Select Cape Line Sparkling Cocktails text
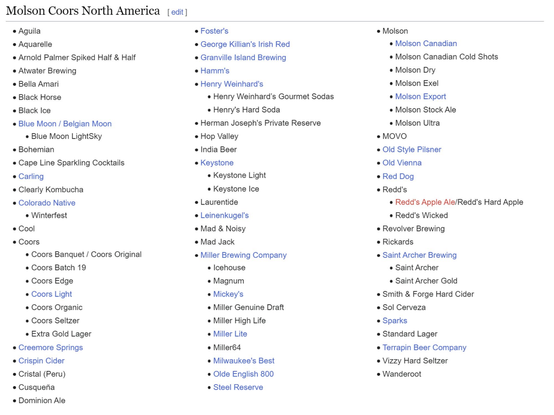This screenshot has width=554, height=415. (x=71, y=163)
